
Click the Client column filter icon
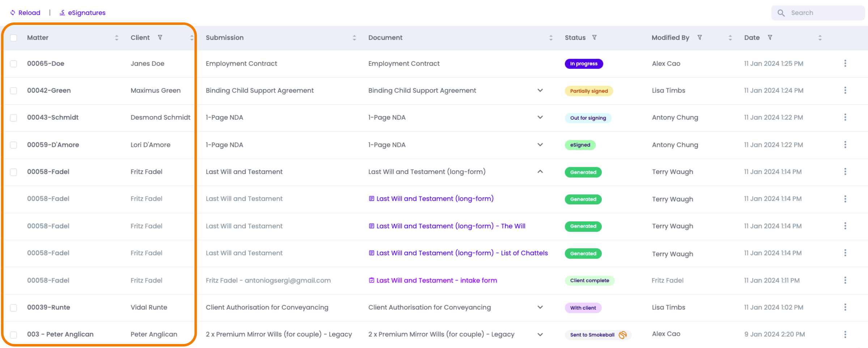[x=160, y=38]
